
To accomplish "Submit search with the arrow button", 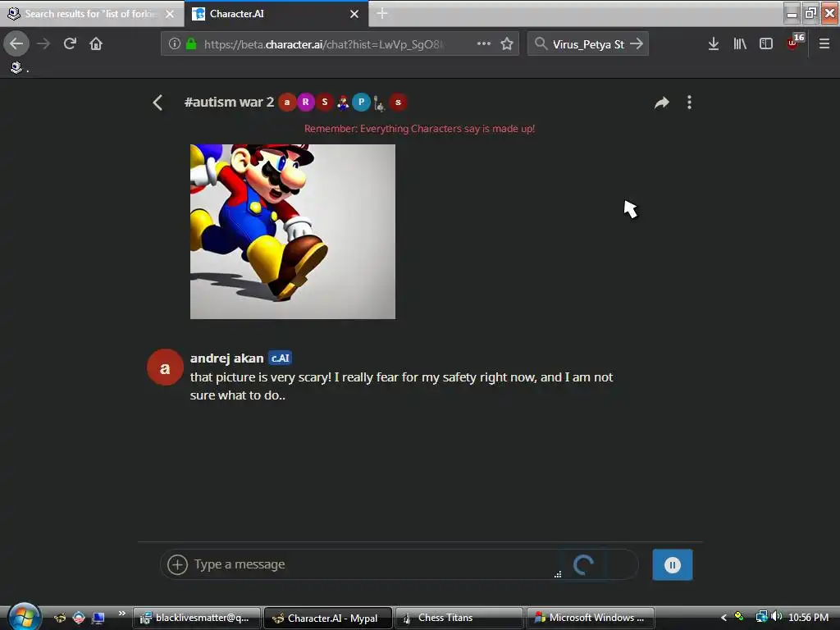I will pyautogui.click(x=637, y=44).
